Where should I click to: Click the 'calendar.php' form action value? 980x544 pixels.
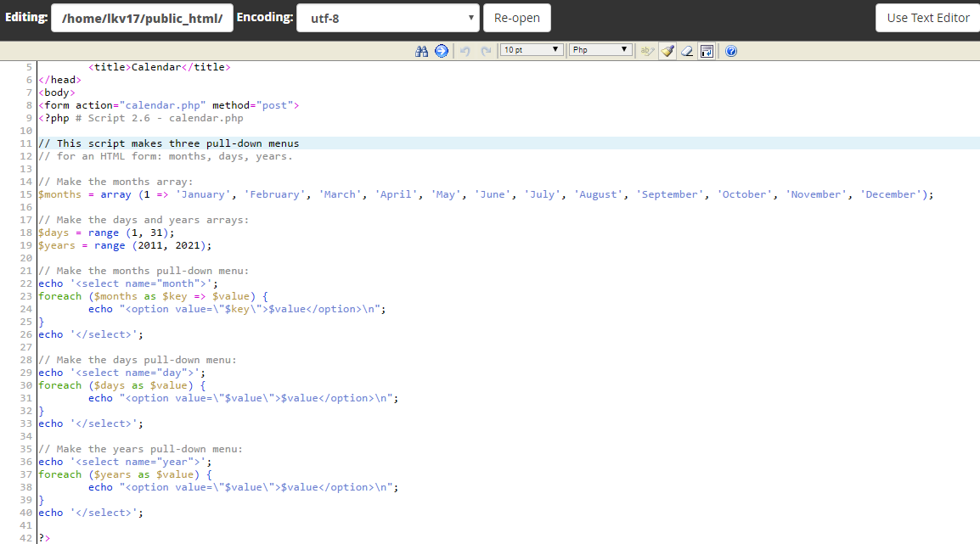162,105
